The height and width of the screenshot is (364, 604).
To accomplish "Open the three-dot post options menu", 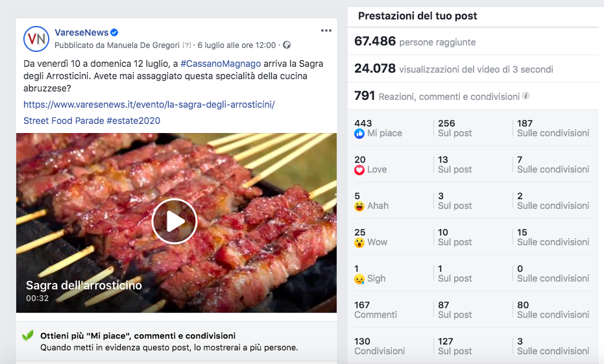I will 326,30.
